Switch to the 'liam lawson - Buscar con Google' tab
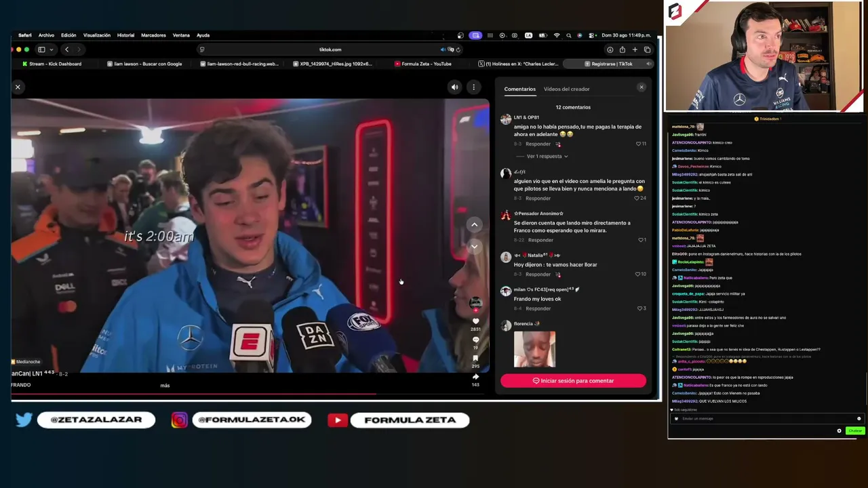The image size is (868, 488). [x=144, y=64]
